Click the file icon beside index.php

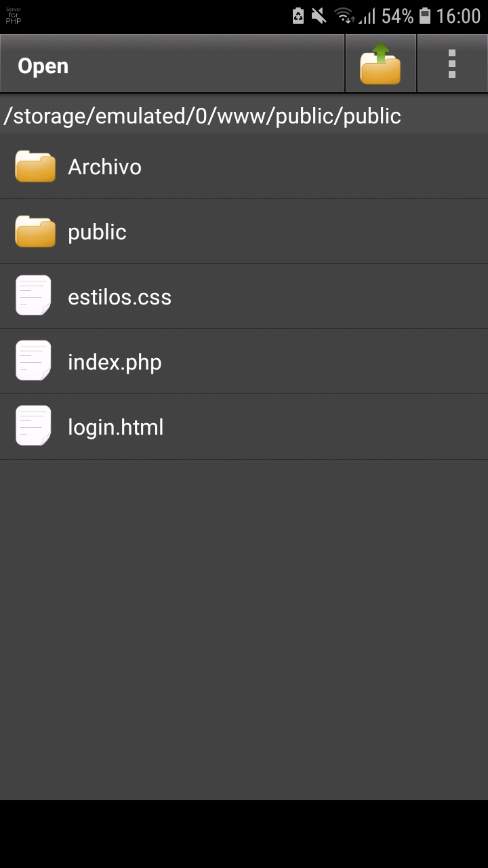(x=33, y=360)
